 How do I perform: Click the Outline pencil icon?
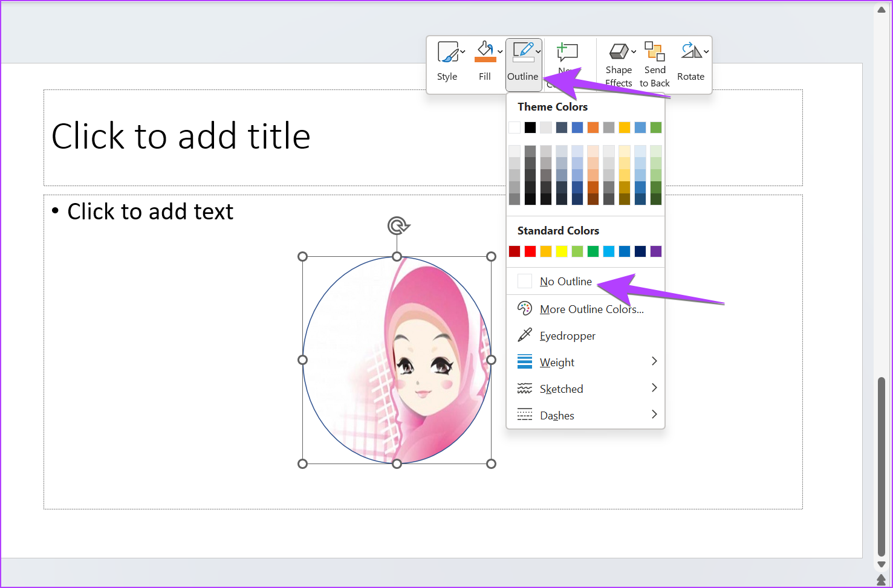522,51
